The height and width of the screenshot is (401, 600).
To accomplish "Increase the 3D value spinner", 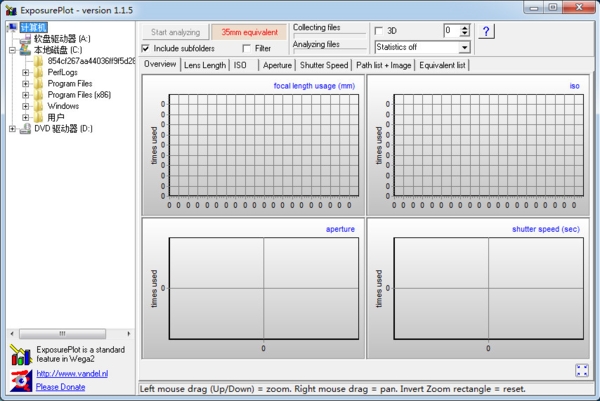I will 465,28.
